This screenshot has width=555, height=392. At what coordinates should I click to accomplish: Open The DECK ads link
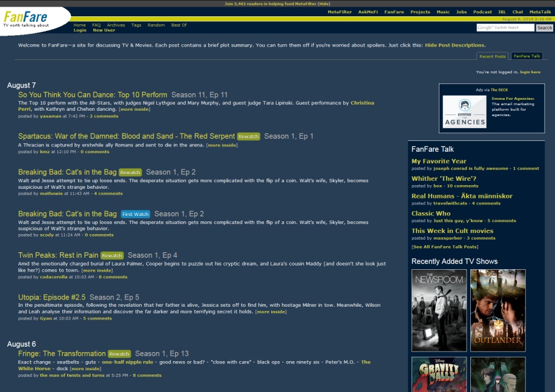[x=499, y=90]
